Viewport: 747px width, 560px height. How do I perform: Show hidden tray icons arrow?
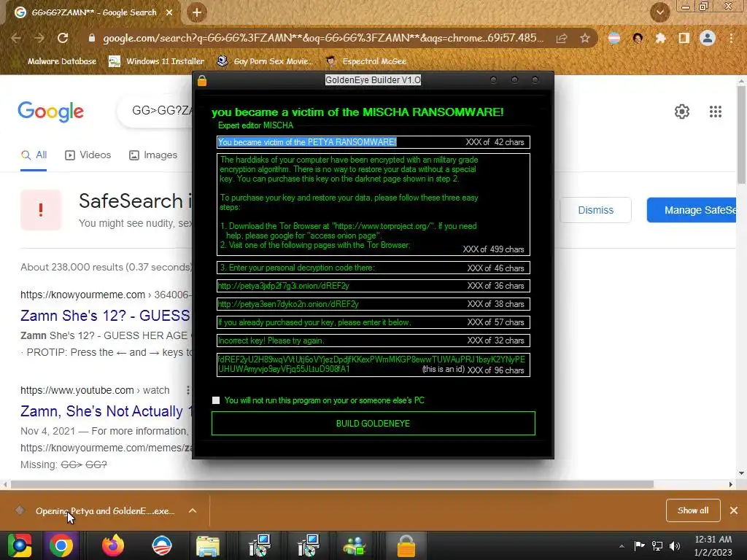click(x=622, y=546)
